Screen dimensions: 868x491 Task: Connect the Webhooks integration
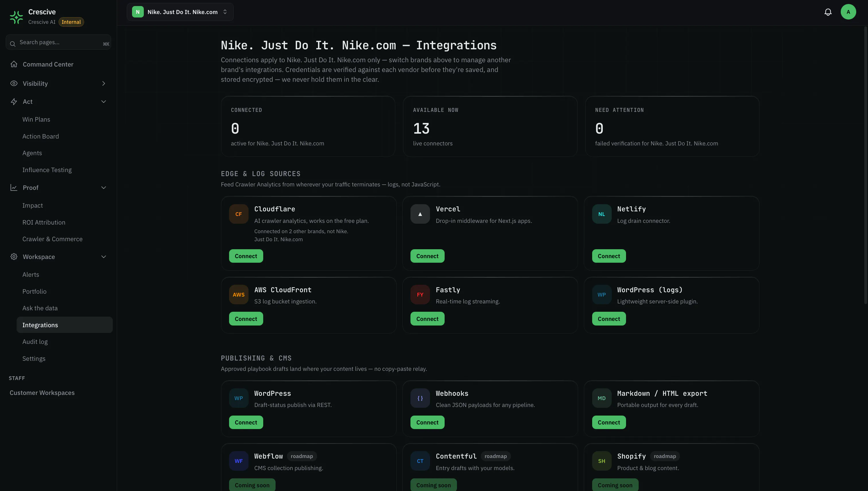click(427, 422)
